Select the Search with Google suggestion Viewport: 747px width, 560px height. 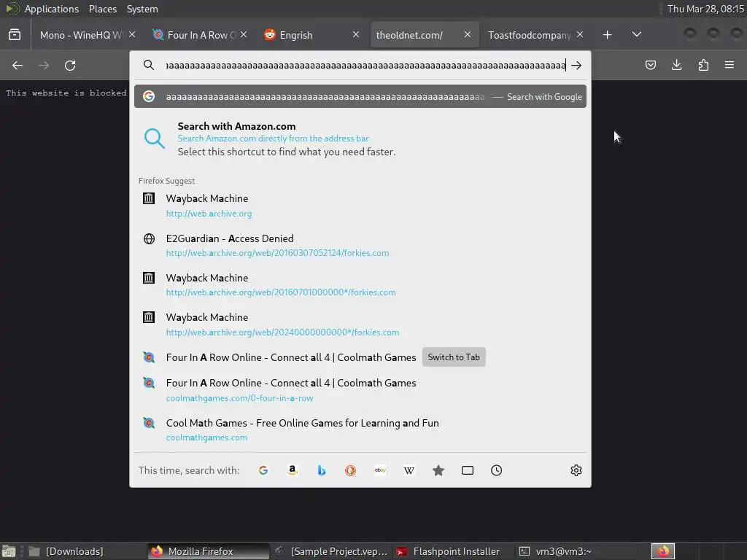(x=360, y=97)
